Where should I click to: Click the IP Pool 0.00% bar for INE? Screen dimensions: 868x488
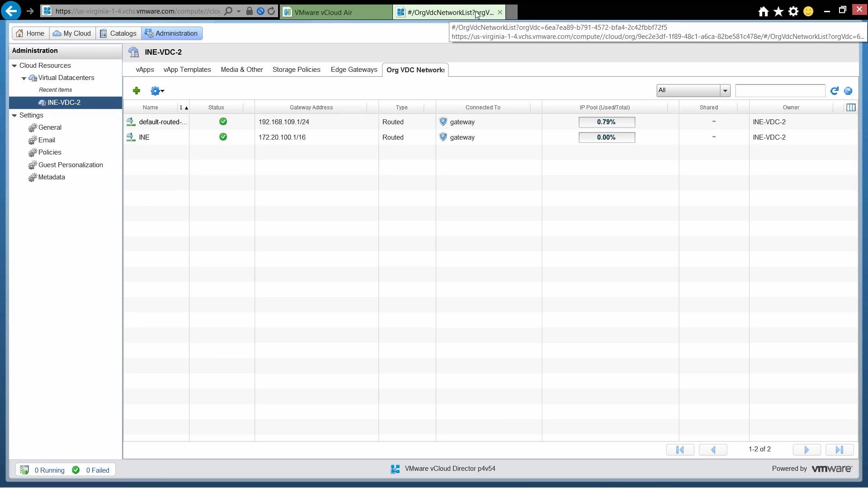(606, 137)
